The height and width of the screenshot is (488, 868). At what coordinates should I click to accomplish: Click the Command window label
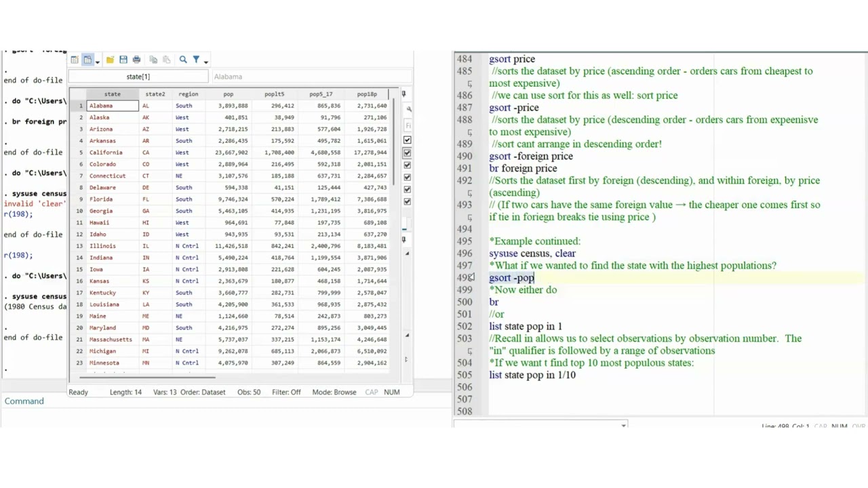pyautogui.click(x=24, y=401)
